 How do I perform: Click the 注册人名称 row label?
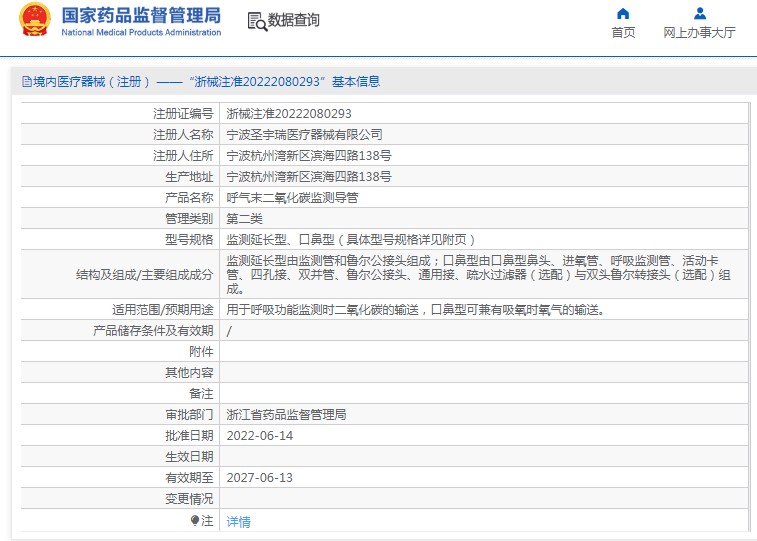183,135
